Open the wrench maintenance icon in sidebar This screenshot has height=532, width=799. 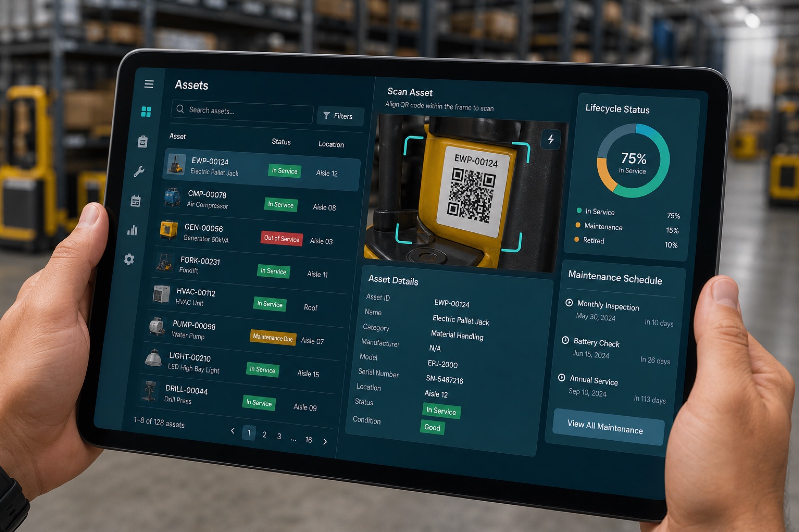(x=139, y=171)
